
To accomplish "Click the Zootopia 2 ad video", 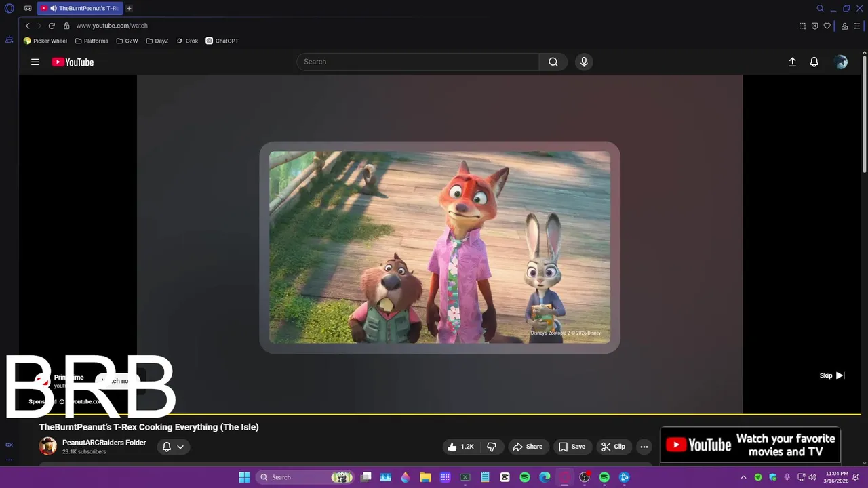I will pos(439,247).
